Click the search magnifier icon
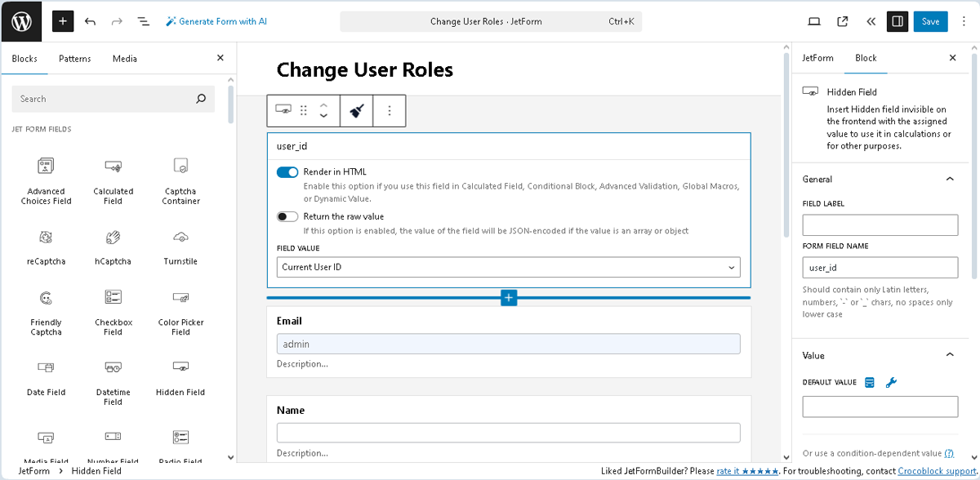 (x=201, y=99)
